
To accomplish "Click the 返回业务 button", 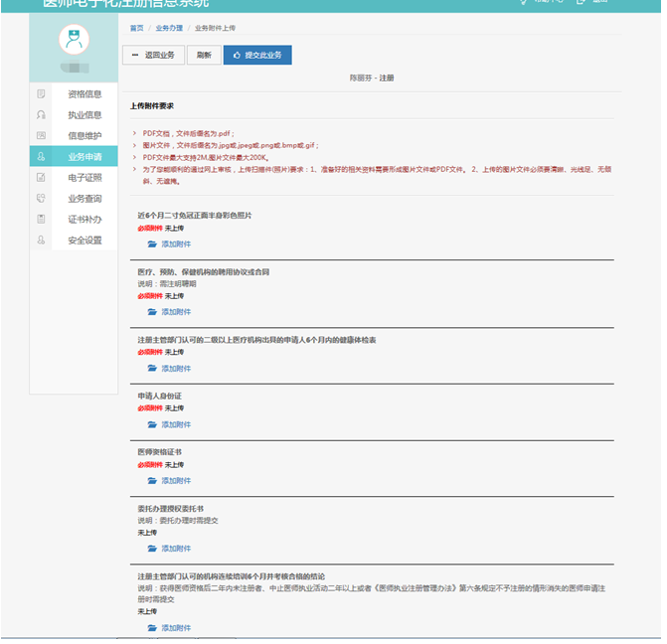I will (x=152, y=55).
